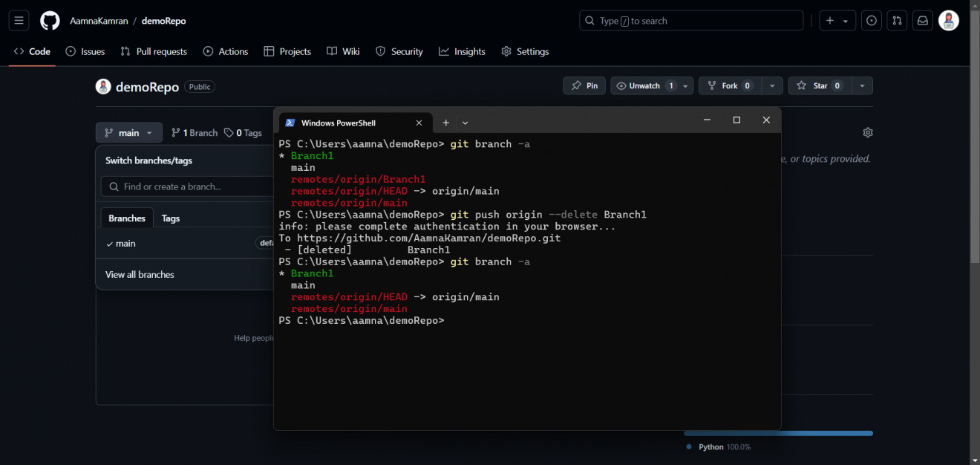Star the demoRepo repository
This screenshot has height=465, width=980.
[818, 85]
